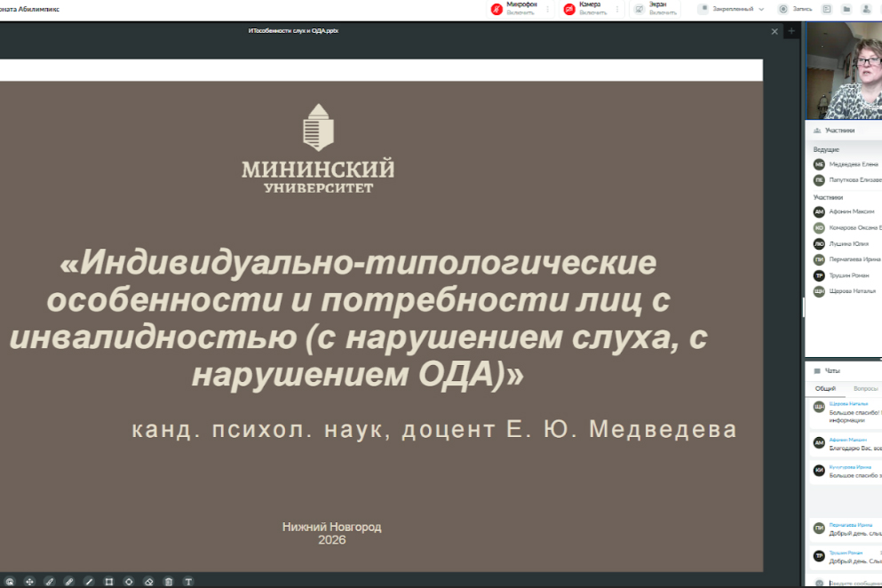Screen dimensions: 882x588
Task: Switch to the Общий chat tab
Action: coord(825,389)
